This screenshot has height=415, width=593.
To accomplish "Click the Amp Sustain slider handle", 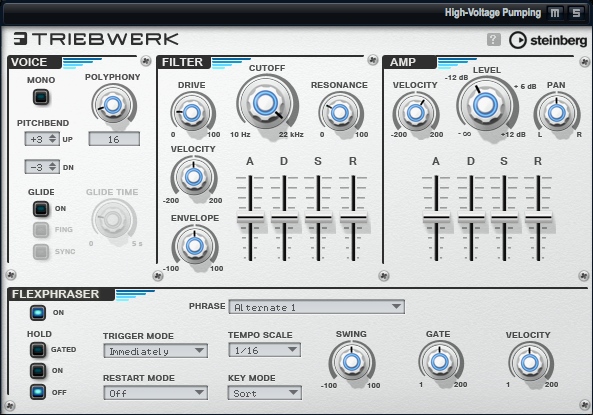I will (504, 218).
